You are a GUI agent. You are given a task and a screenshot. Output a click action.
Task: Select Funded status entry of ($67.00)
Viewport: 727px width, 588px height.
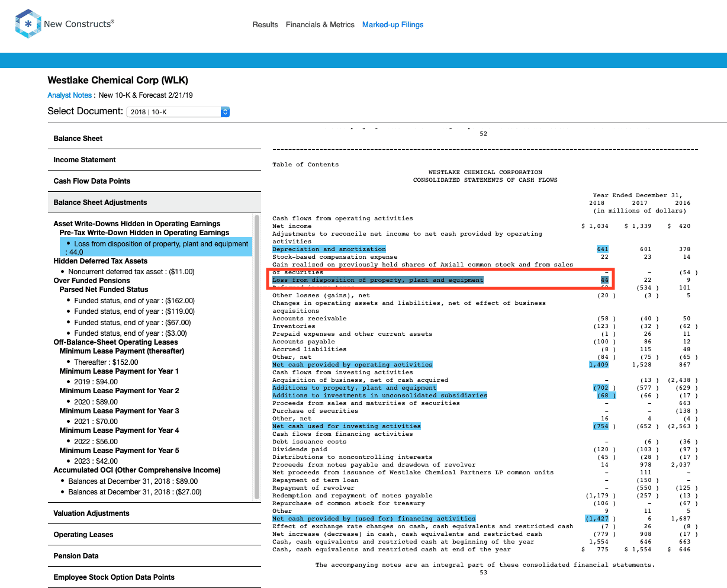pyautogui.click(x=133, y=323)
